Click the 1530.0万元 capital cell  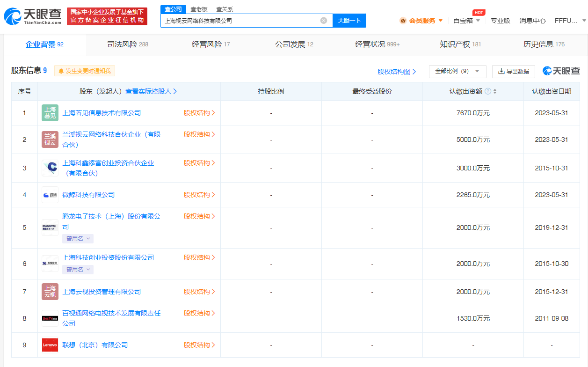click(473, 318)
